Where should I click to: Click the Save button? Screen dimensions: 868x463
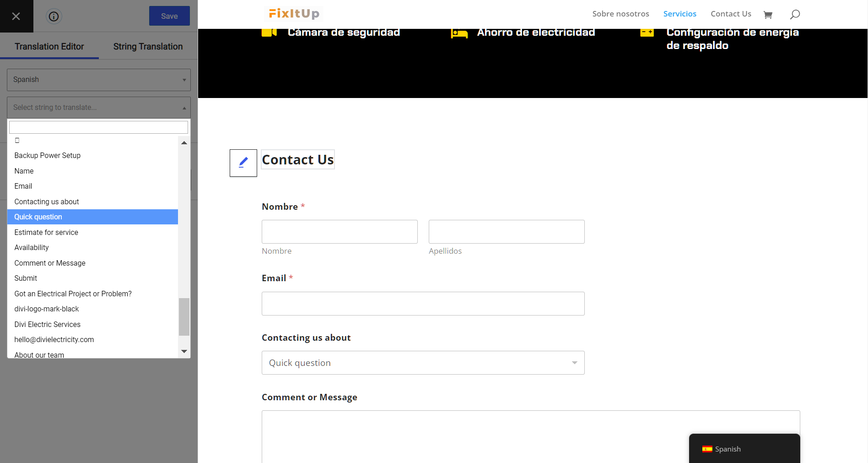[169, 16]
